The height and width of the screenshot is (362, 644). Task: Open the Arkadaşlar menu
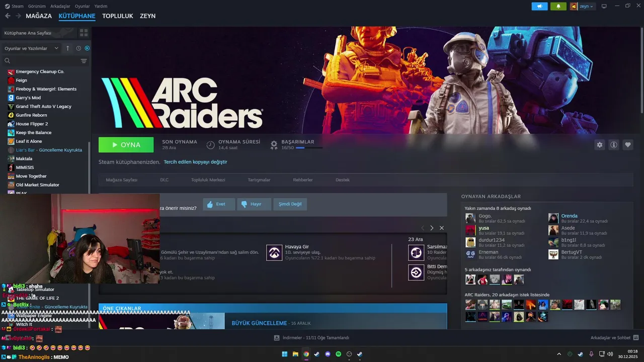tap(60, 6)
